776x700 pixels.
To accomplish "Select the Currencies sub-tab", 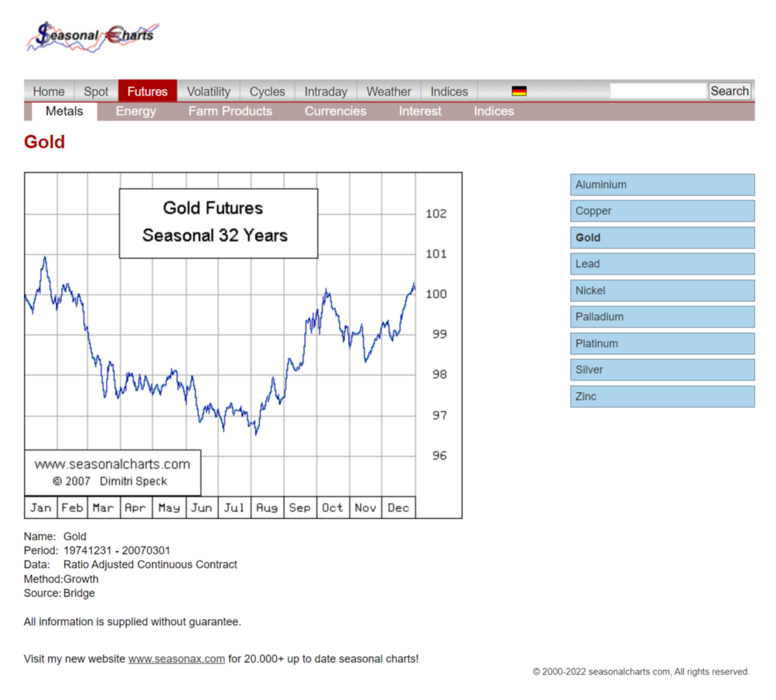I will click(335, 111).
